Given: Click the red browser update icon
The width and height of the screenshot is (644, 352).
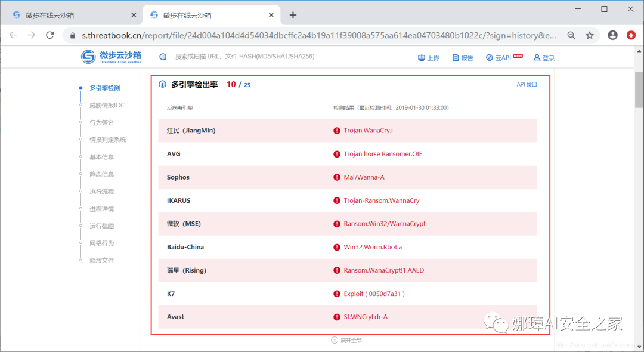Looking at the screenshot, I should (x=631, y=35).
